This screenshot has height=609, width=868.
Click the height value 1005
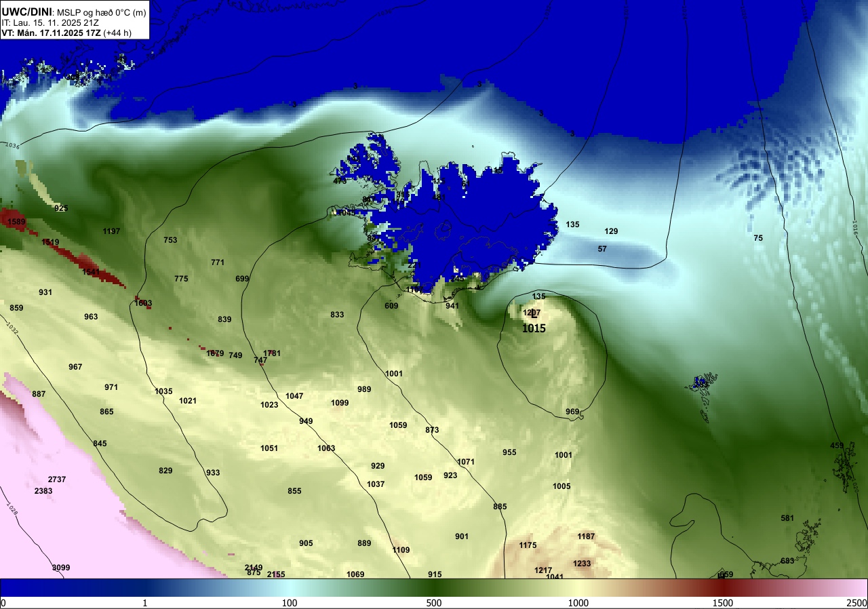tap(561, 486)
